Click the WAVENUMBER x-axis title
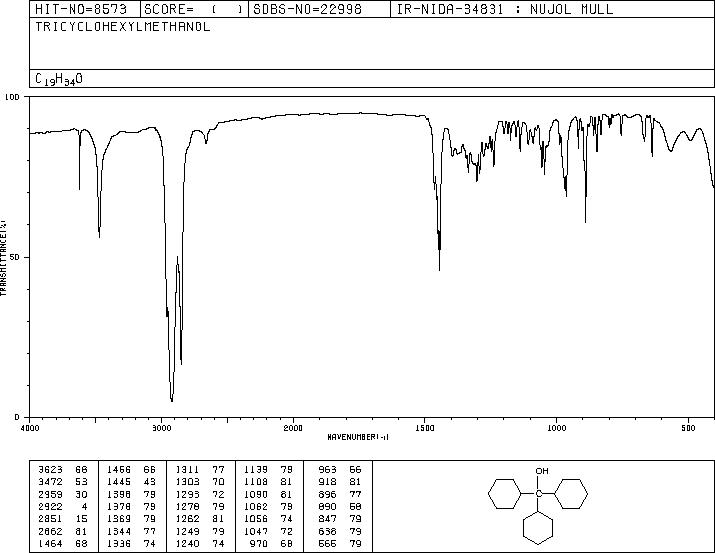The width and height of the screenshot is (715, 553). [358, 437]
